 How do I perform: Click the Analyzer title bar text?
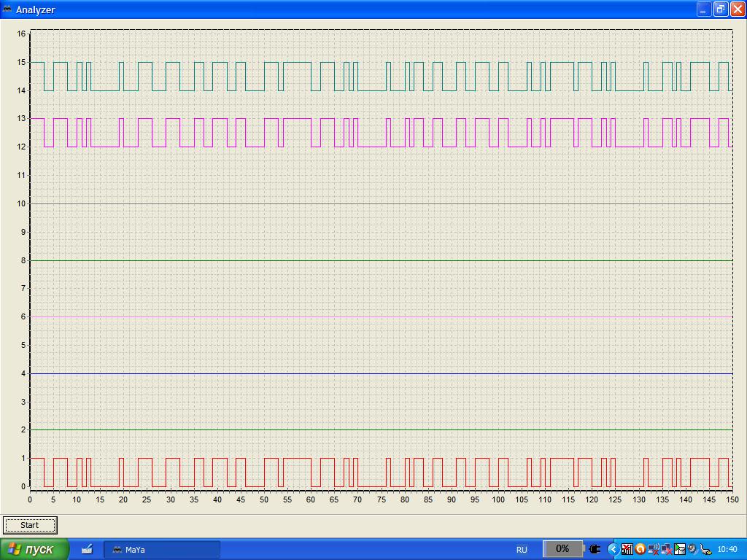point(36,9)
